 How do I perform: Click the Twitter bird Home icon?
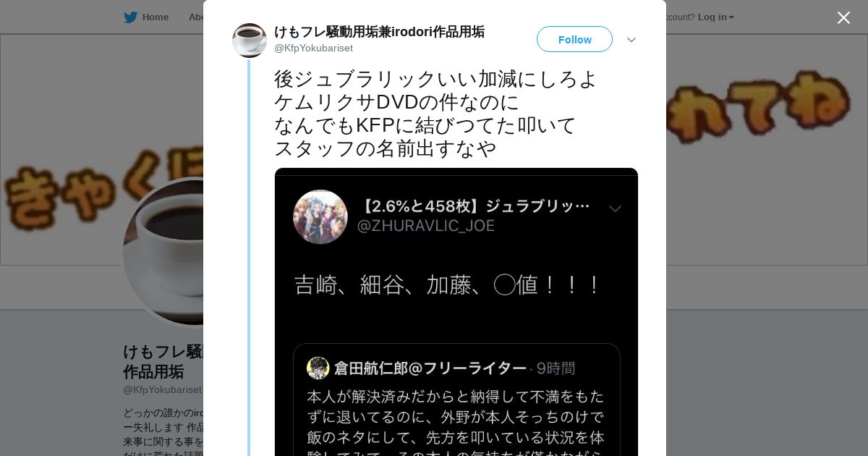pos(130,17)
